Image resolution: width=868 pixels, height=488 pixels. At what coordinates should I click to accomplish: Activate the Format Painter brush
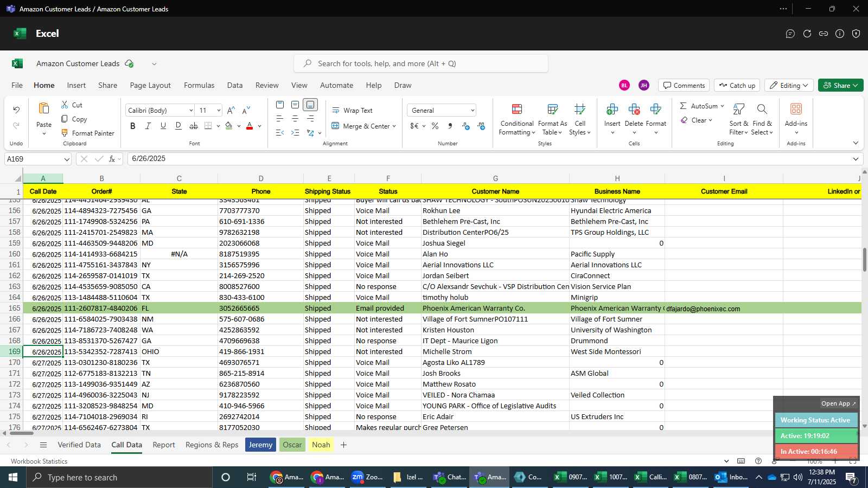(x=65, y=133)
